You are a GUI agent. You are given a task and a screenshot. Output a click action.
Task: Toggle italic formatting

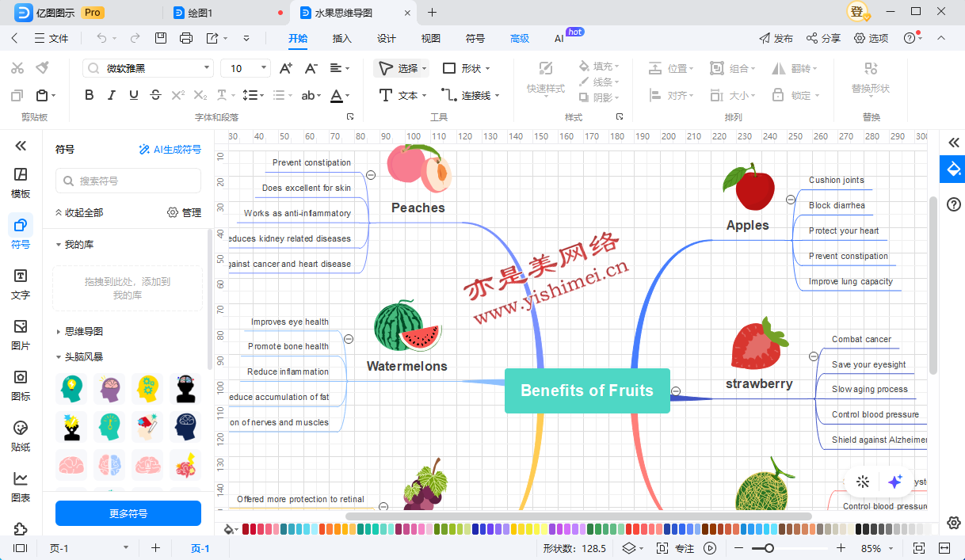click(x=111, y=95)
